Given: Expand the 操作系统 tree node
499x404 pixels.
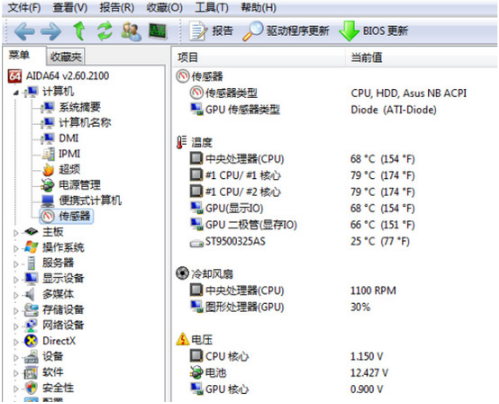Looking at the screenshot, I should point(15,248).
